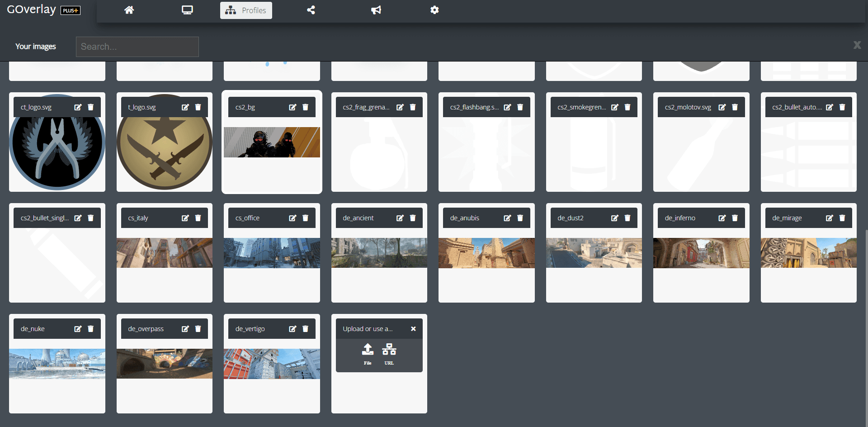The image size is (868, 427).
Task: Delete the de_overpass image
Action: (198, 329)
